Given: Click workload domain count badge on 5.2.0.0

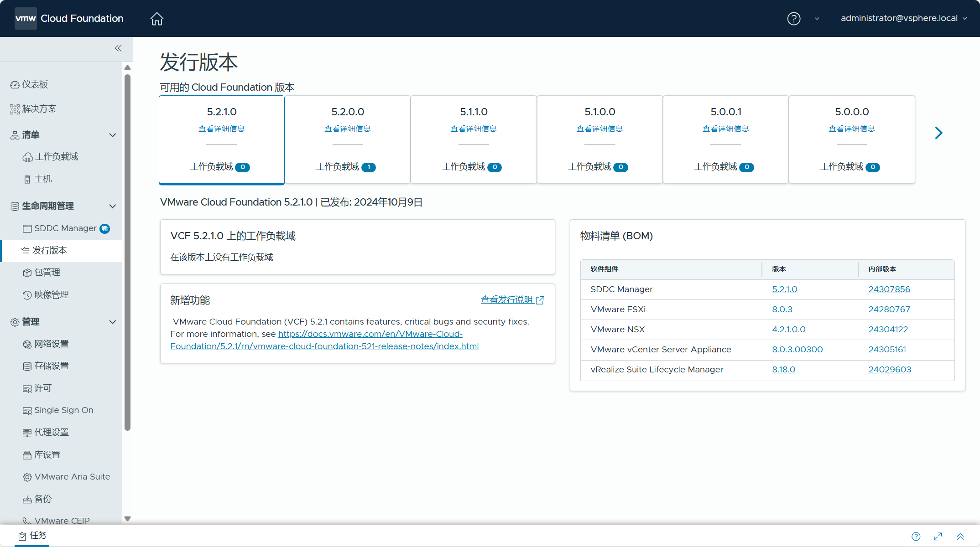Looking at the screenshot, I should [x=369, y=167].
